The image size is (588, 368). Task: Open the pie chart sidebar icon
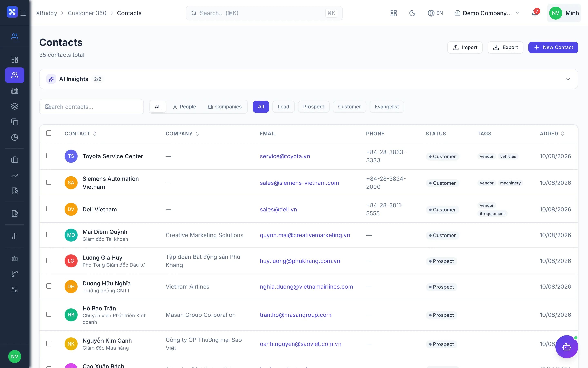click(14, 138)
